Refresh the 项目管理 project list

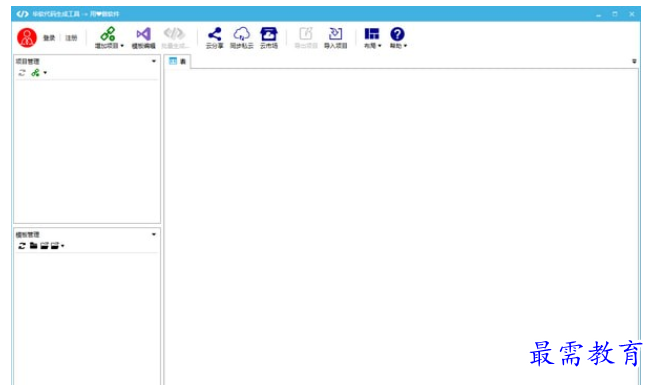22,73
